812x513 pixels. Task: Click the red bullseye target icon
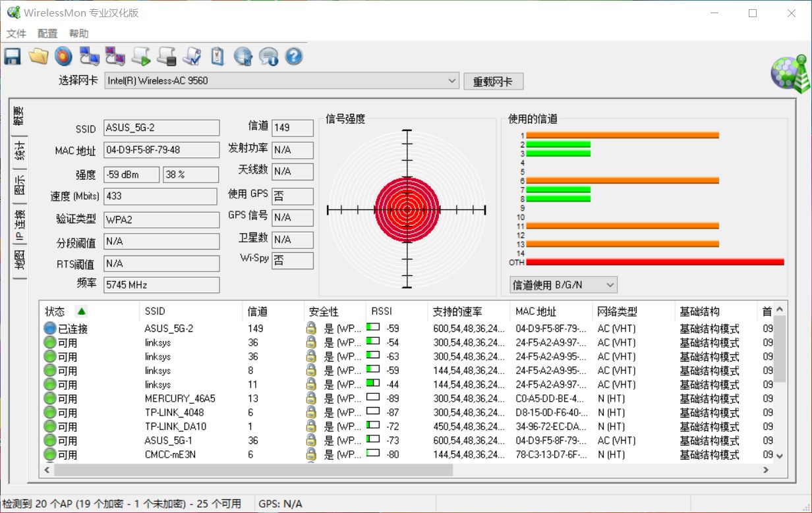(x=63, y=57)
